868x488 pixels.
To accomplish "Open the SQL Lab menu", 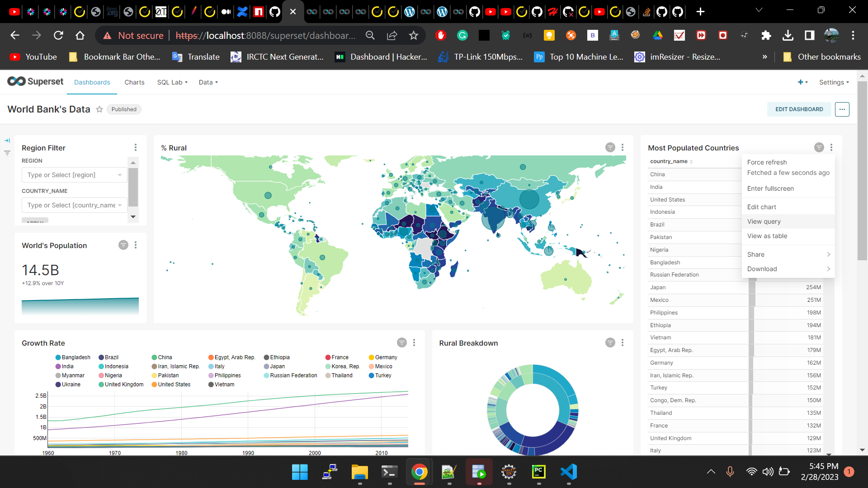I will coord(172,82).
